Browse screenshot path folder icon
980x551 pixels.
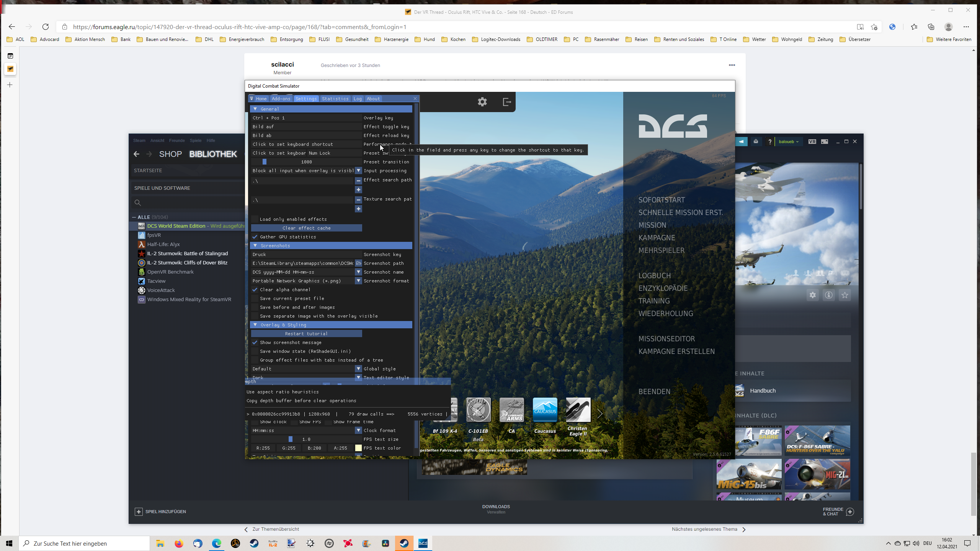click(358, 263)
